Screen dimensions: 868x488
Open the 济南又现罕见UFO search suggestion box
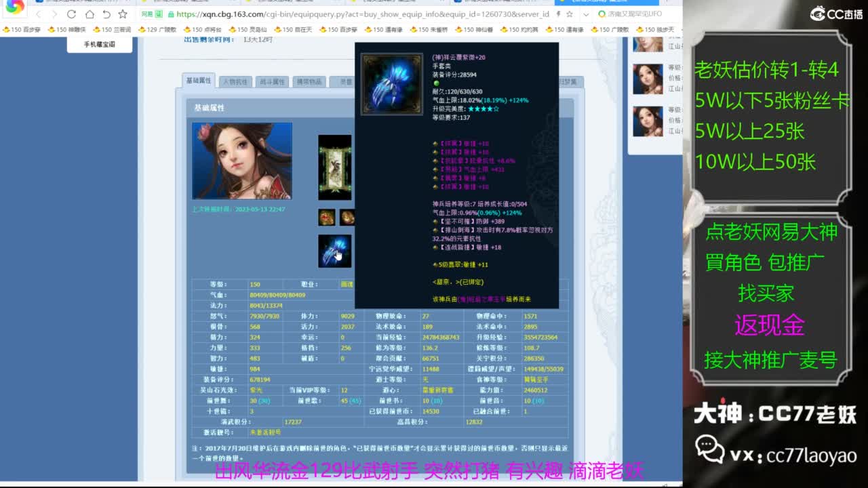(x=636, y=14)
